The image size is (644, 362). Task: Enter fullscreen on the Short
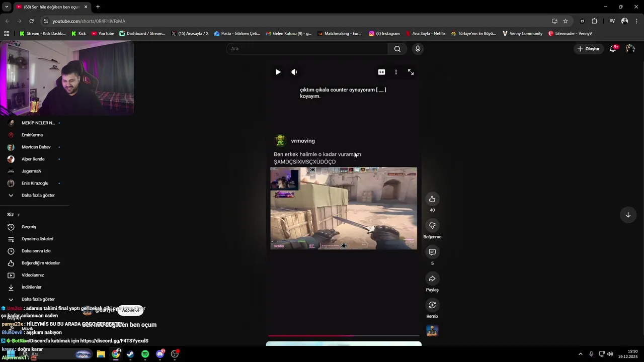click(411, 72)
